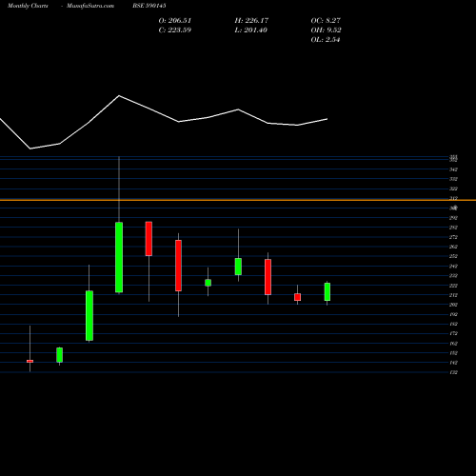Image resolution: width=476 pixels, height=476 pixels.
Task: Click the MunafaSutra.com site label
Action: pos(90,6)
